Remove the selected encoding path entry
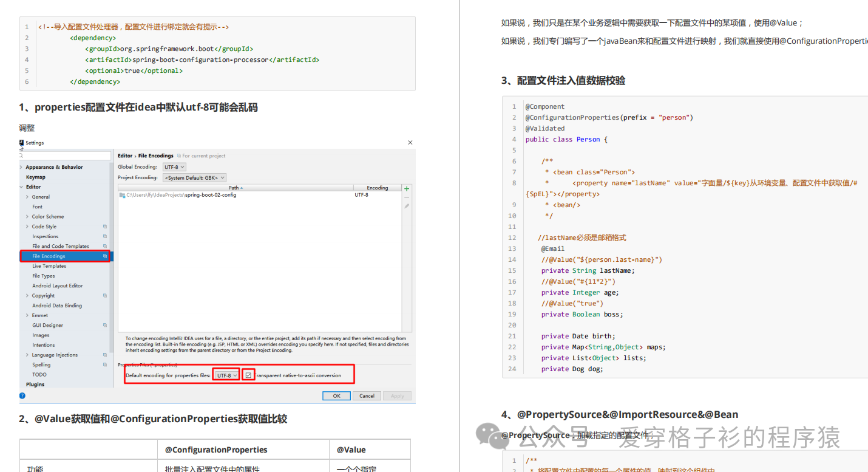Screen dimensions: 868x472 (407, 198)
